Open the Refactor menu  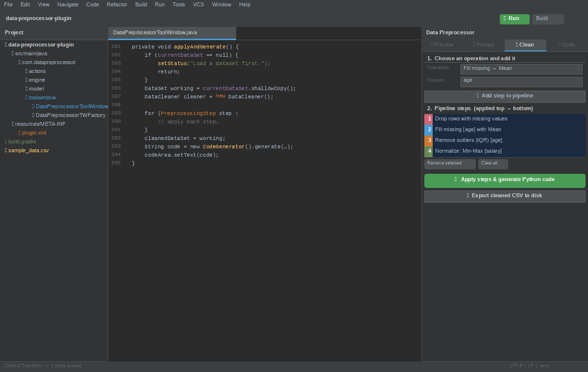(x=117, y=4)
